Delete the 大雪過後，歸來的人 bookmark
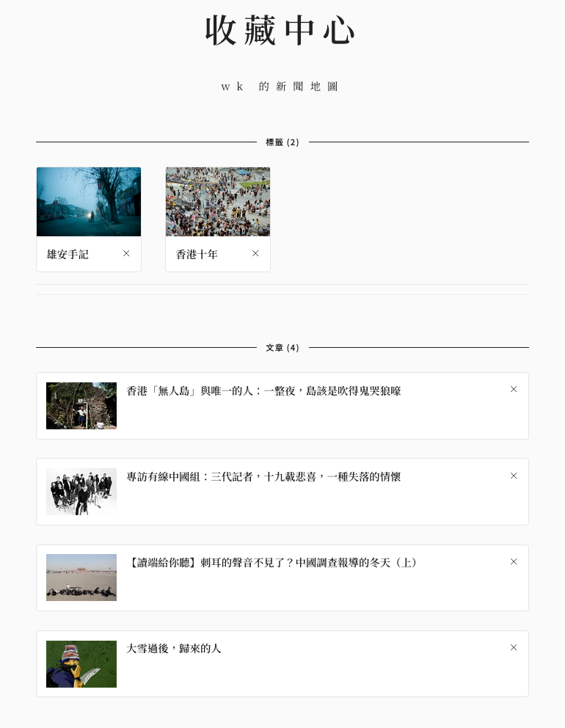 tap(514, 648)
